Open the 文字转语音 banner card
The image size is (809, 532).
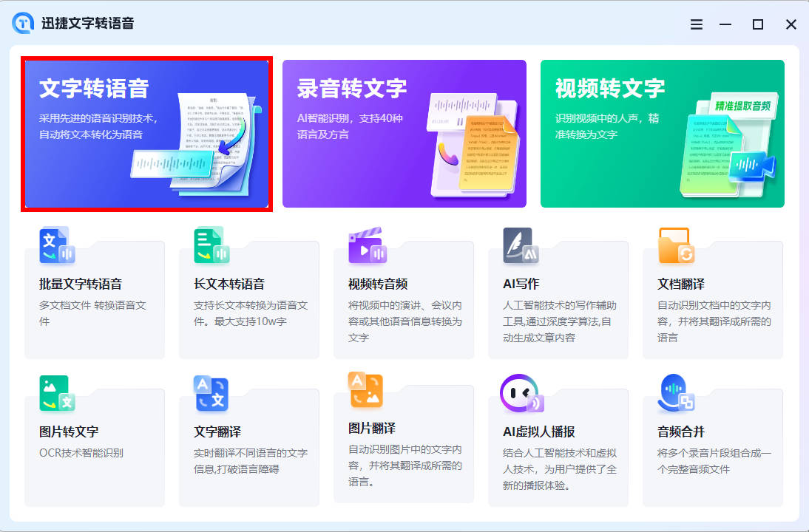coord(146,134)
